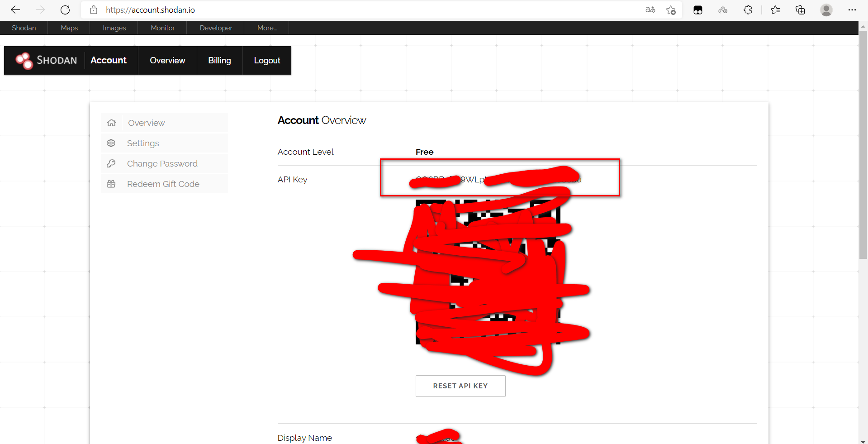Click the gift icon beside Redeem Gift Code
This screenshot has width=868, height=444.
click(111, 184)
